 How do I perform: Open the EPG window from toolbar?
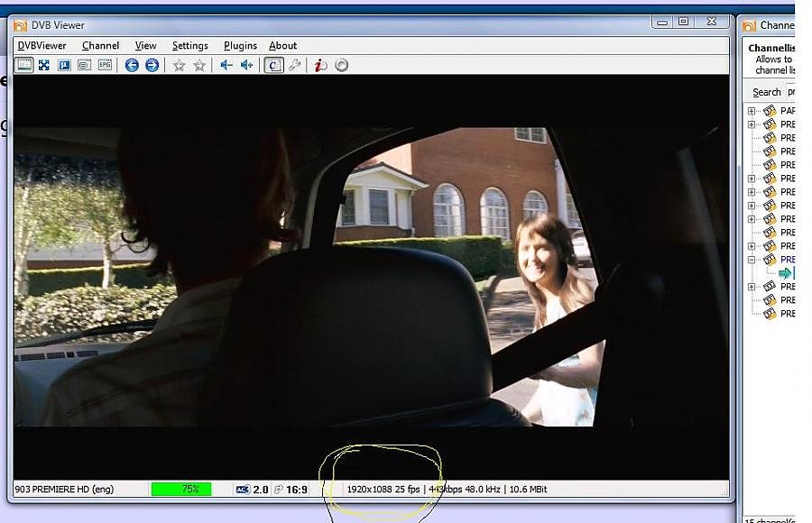pyautogui.click(x=106, y=65)
